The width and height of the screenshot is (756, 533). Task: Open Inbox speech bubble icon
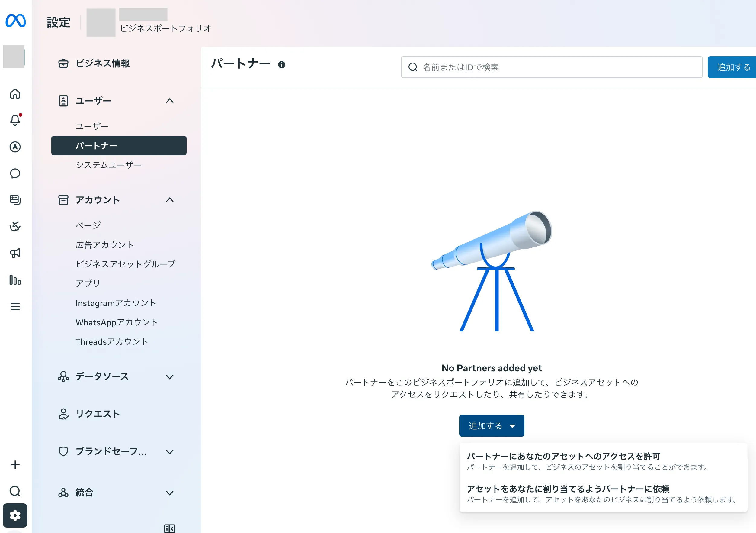[x=15, y=173]
